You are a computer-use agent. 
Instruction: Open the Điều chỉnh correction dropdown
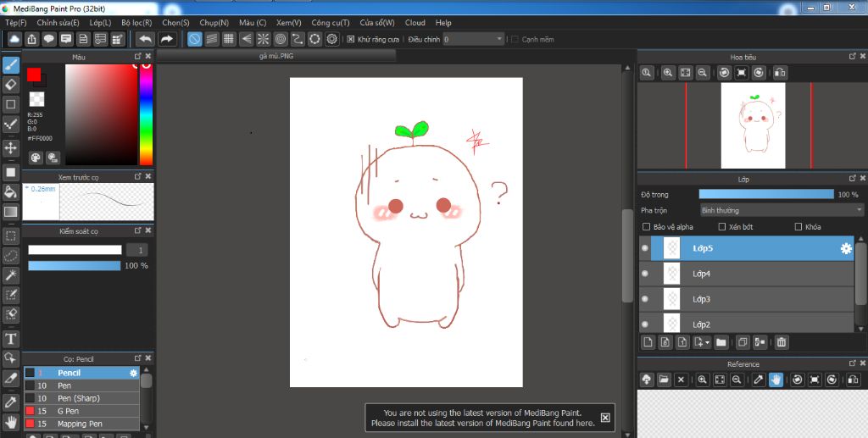point(473,39)
